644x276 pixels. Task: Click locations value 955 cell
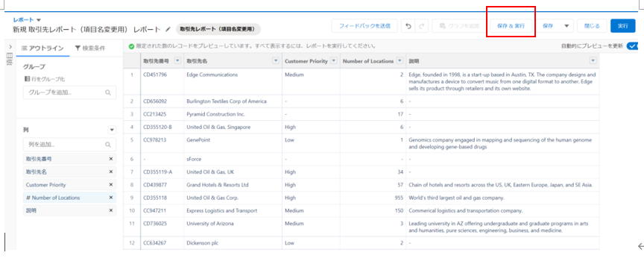[373, 198]
